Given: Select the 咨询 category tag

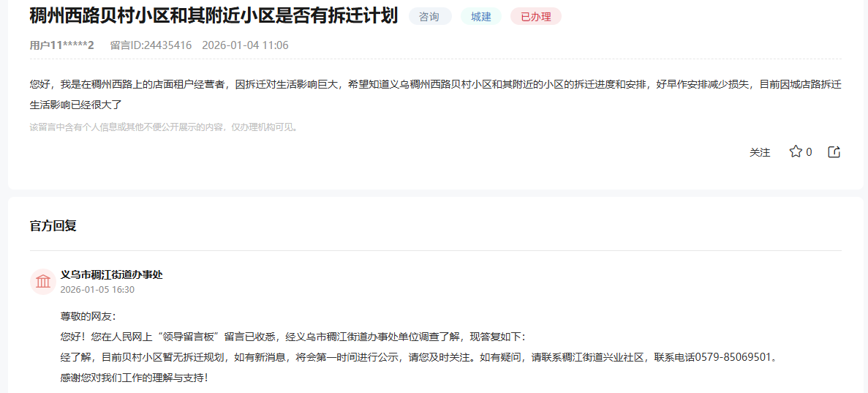Looking at the screenshot, I should pyautogui.click(x=429, y=17).
